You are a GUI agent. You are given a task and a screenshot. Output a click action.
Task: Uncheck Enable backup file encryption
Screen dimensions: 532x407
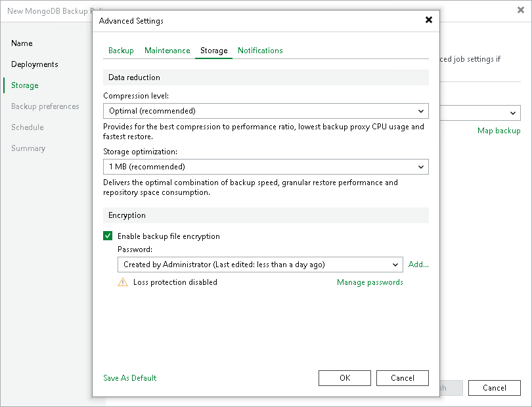(108, 236)
